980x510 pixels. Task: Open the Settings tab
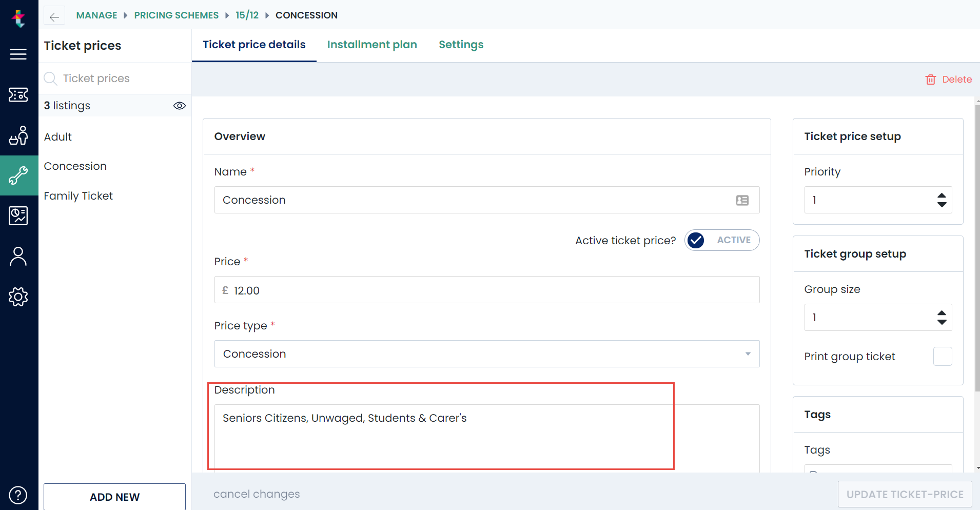coord(461,45)
